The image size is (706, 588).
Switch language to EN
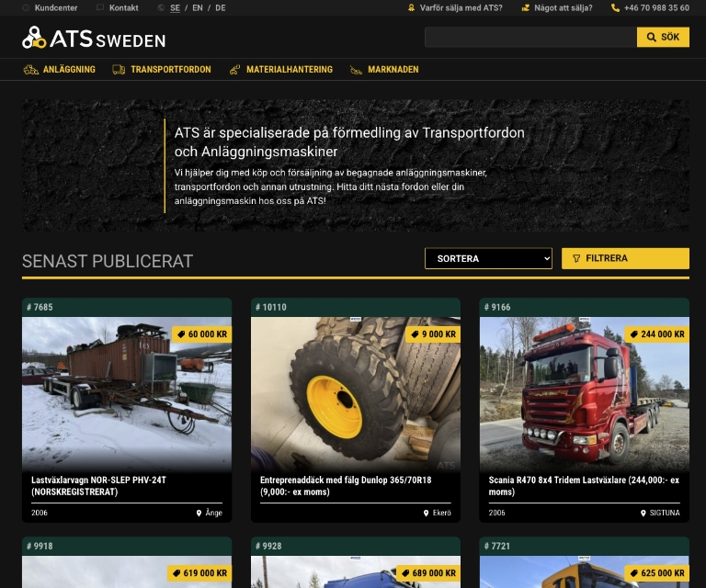tap(198, 8)
